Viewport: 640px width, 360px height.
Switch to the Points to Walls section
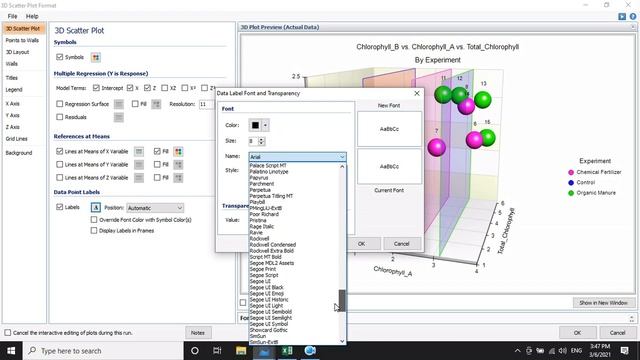22,40
